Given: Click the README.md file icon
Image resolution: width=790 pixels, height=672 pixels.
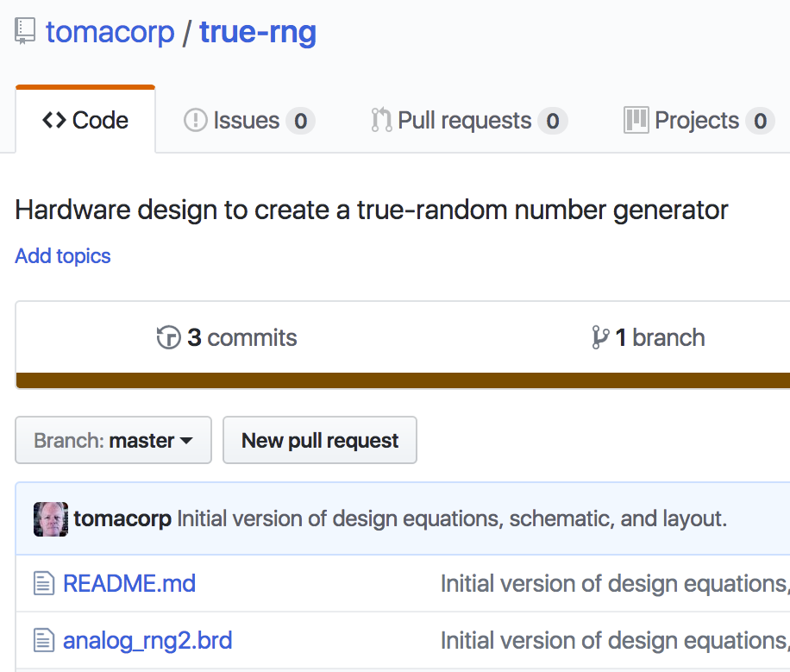Looking at the screenshot, I should pyautogui.click(x=44, y=583).
